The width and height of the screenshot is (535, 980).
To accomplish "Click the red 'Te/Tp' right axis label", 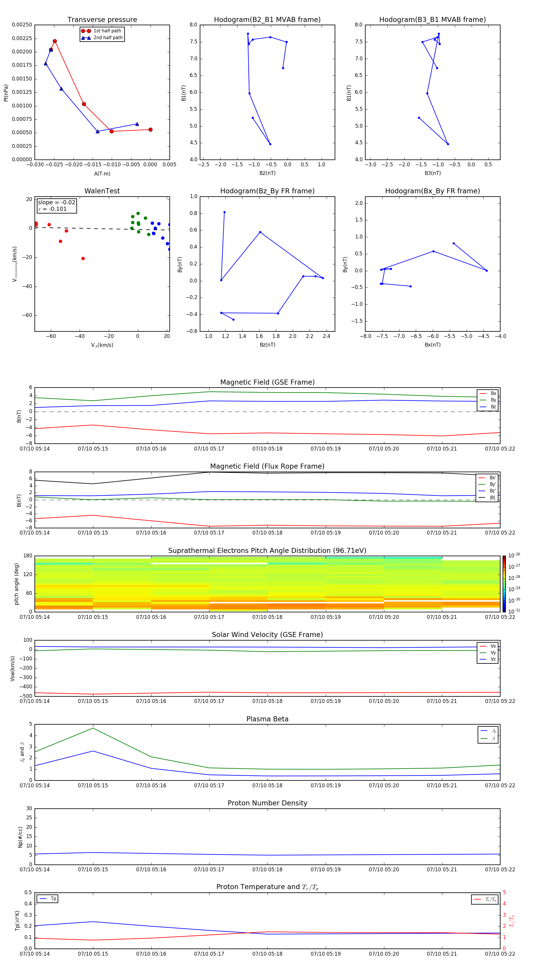I will click(x=512, y=921).
